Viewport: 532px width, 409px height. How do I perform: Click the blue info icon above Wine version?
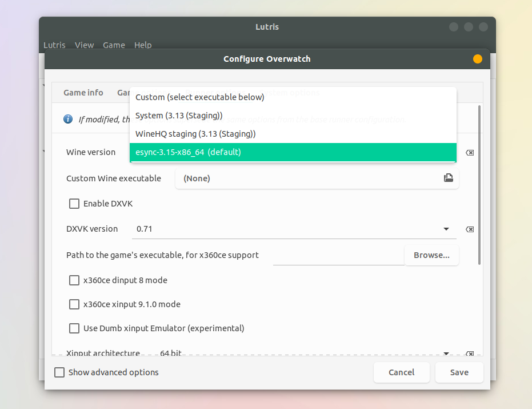coord(68,118)
